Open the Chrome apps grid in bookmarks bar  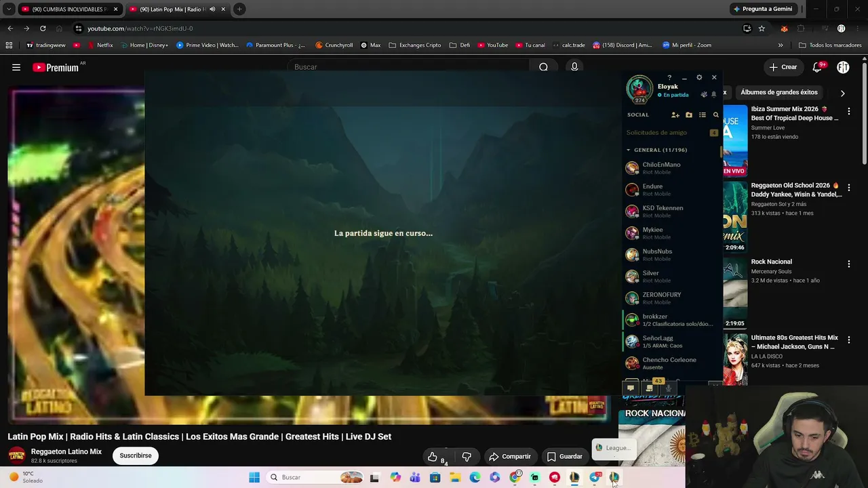9,45
